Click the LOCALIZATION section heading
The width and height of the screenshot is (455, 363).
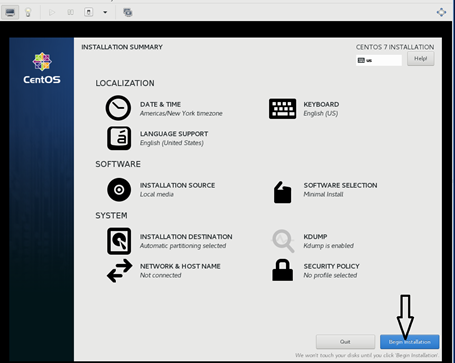[x=125, y=83]
